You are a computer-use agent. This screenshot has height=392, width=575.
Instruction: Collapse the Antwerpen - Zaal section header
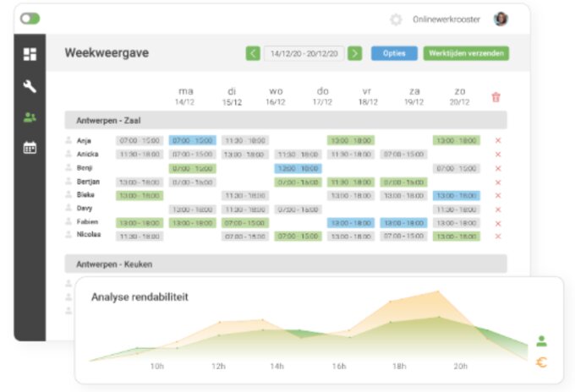pos(286,120)
